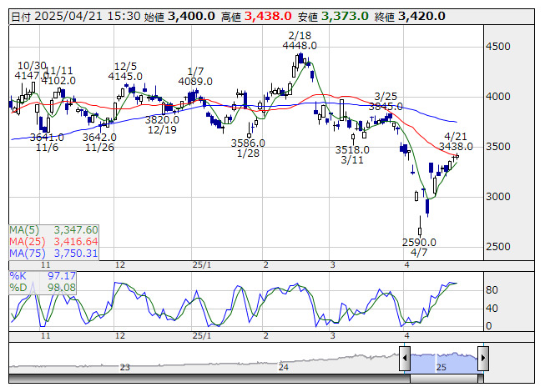Click the 80 level on the stochastic axis

coord(492,290)
